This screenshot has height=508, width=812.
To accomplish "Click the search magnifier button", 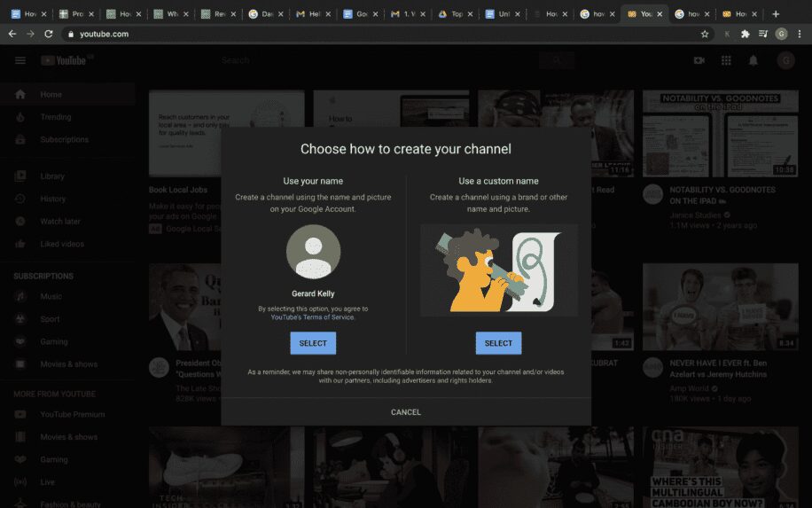I will click(x=557, y=60).
